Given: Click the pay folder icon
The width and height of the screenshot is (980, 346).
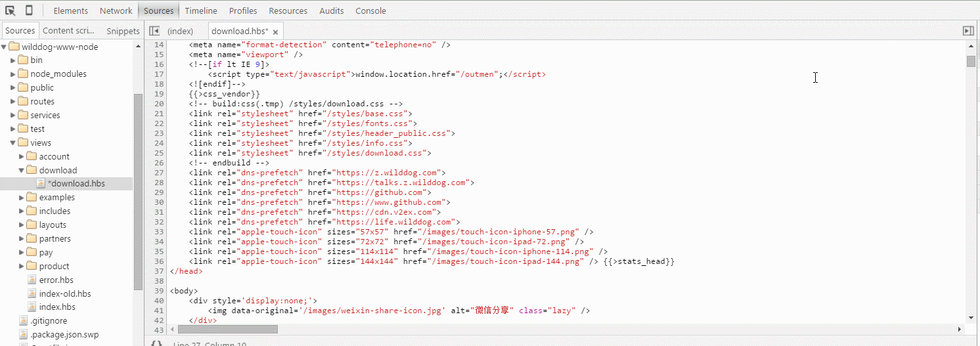Looking at the screenshot, I should tap(32, 252).
